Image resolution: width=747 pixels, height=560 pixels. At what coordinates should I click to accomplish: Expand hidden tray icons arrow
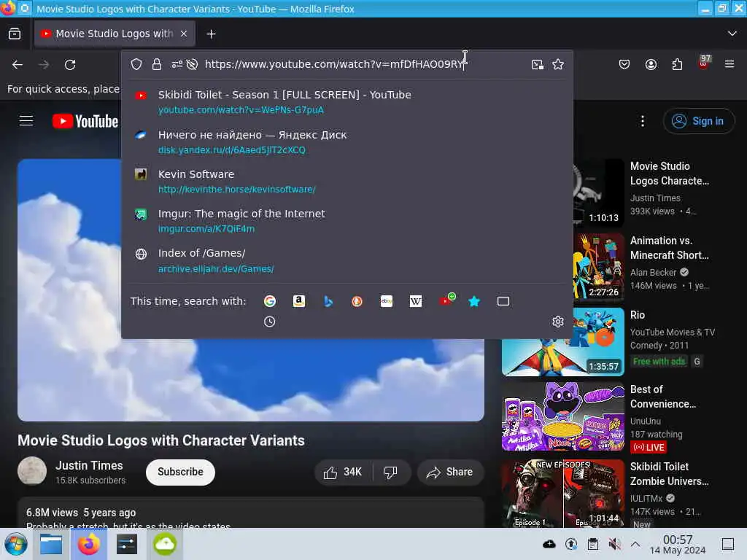tap(635, 544)
